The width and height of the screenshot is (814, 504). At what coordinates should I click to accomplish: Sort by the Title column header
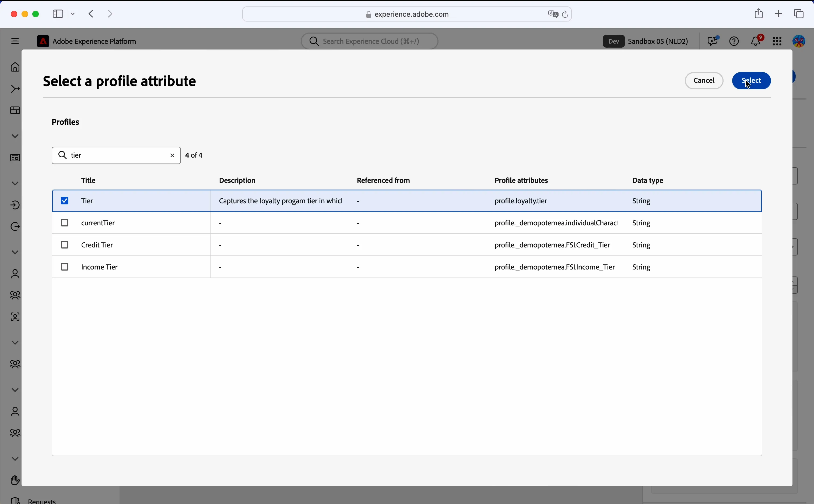tap(88, 180)
